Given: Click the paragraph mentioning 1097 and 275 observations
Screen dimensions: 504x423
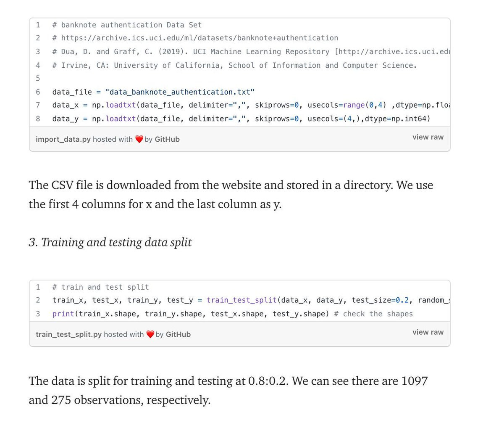Looking at the screenshot, I should pos(228,391).
